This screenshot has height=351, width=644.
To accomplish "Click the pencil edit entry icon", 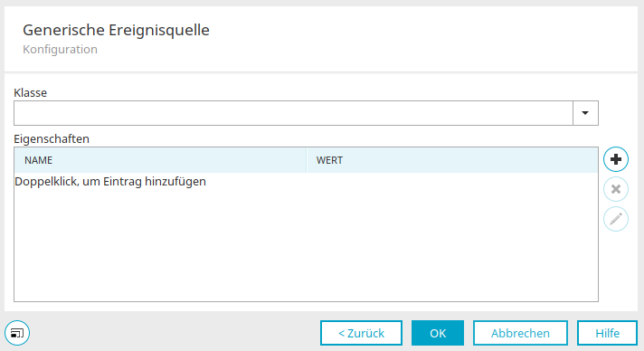I will (616, 219).
